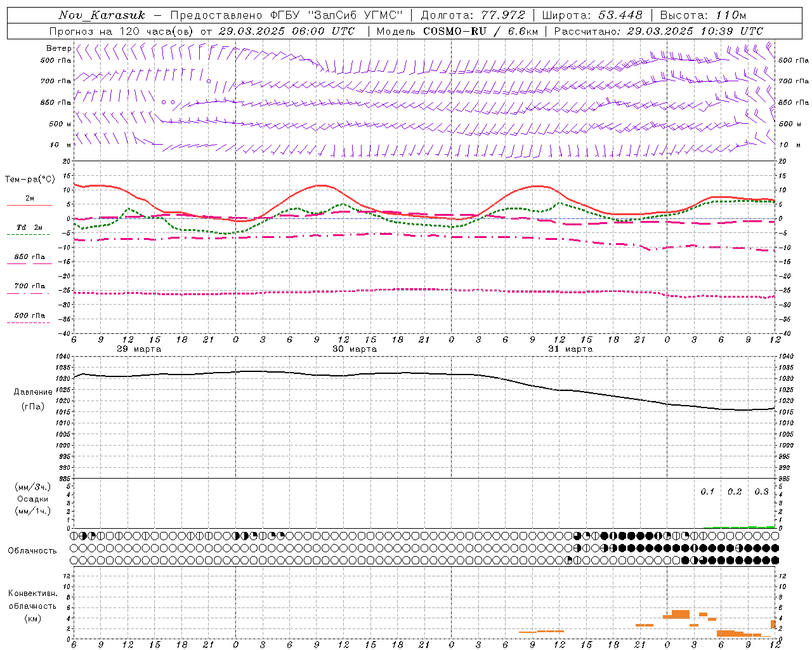Viewport: 812px width, 650px height.
Task: Click the '2м' temperature legend entry
Action: 30,198
